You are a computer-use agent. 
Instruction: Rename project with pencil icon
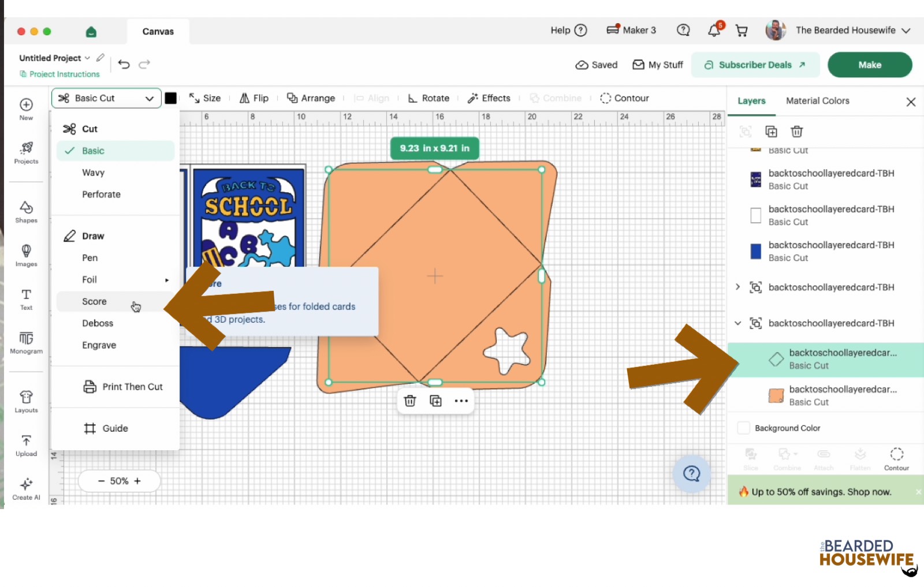click(x=100, y=58)
